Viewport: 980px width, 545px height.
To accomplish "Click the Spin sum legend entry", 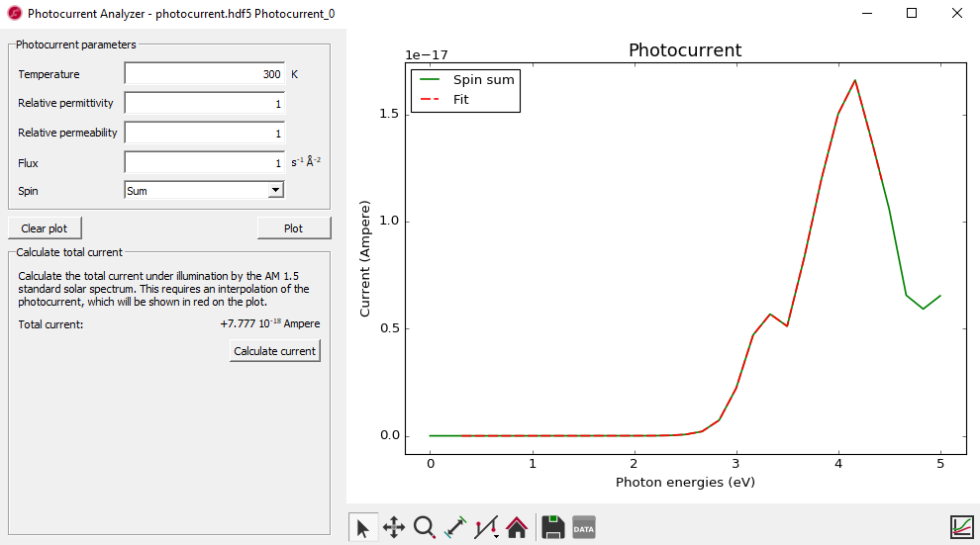I will (467, 79).
